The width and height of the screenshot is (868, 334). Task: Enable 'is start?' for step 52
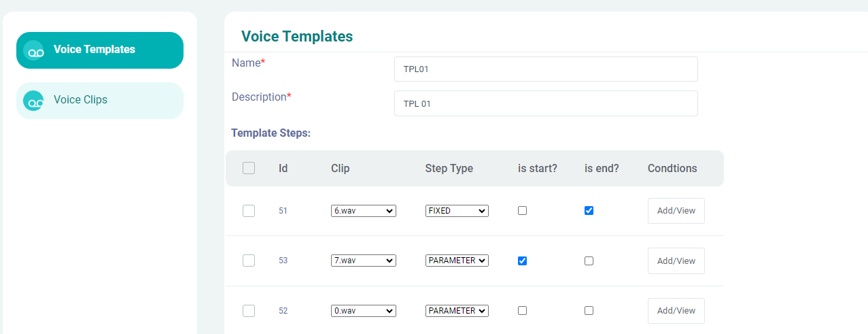[x=522, y=311]
